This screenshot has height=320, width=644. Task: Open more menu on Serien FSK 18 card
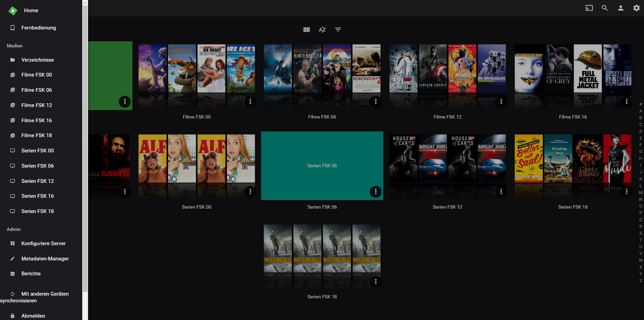(x=375, y=282)
